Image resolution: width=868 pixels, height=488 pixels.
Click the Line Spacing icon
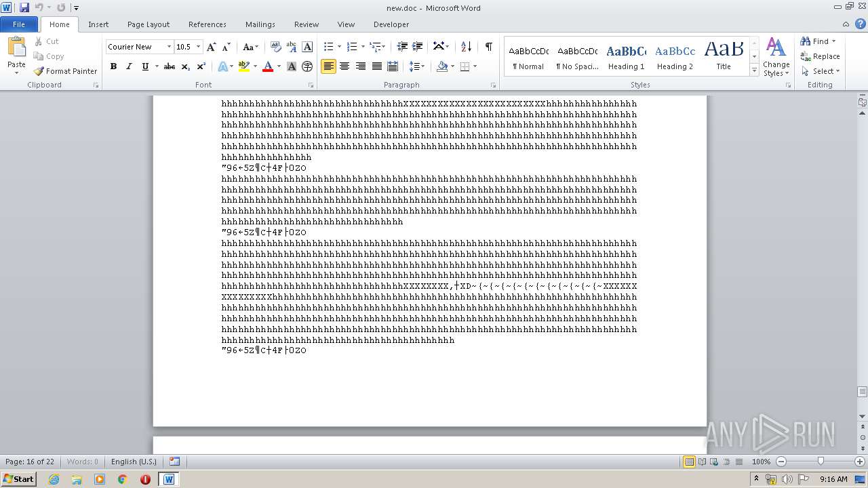(x=414, y=66)
